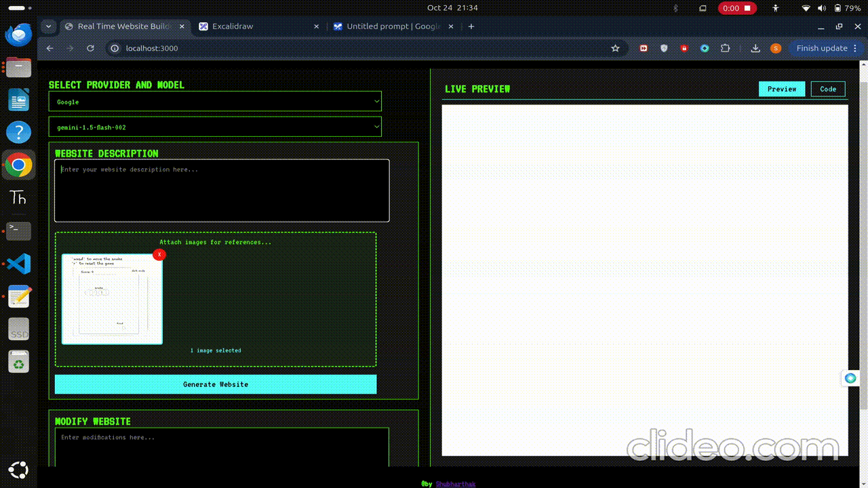Open Chrome downloads

point(755,48)
